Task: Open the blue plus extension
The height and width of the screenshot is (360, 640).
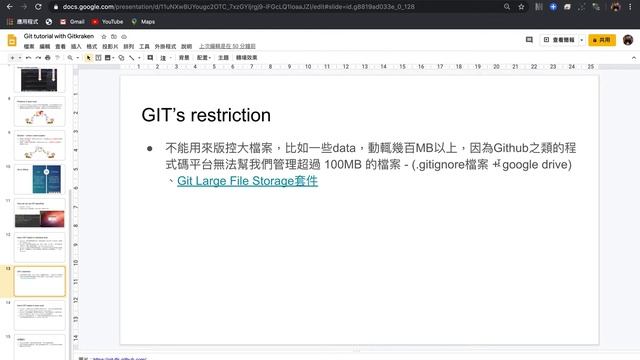Action: click(553, 7)
